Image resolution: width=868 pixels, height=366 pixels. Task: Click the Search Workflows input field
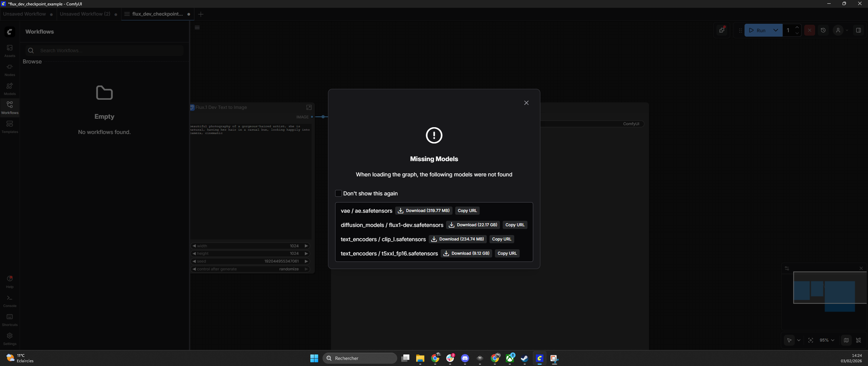[x=109, y=51]
